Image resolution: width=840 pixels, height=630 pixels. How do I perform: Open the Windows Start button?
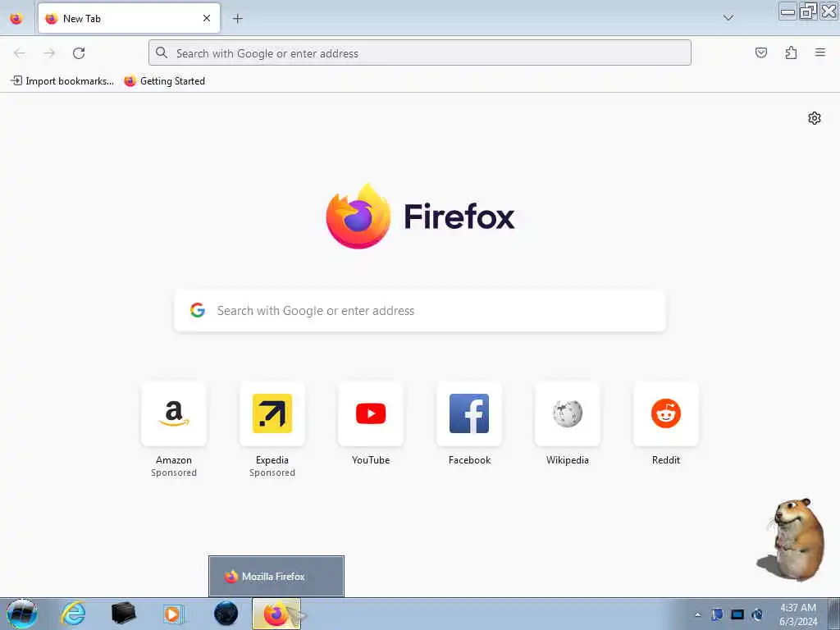[22, 614]
